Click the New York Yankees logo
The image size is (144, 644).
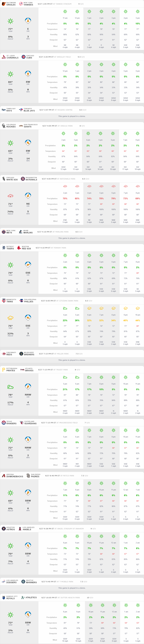[x=21, y=4]
